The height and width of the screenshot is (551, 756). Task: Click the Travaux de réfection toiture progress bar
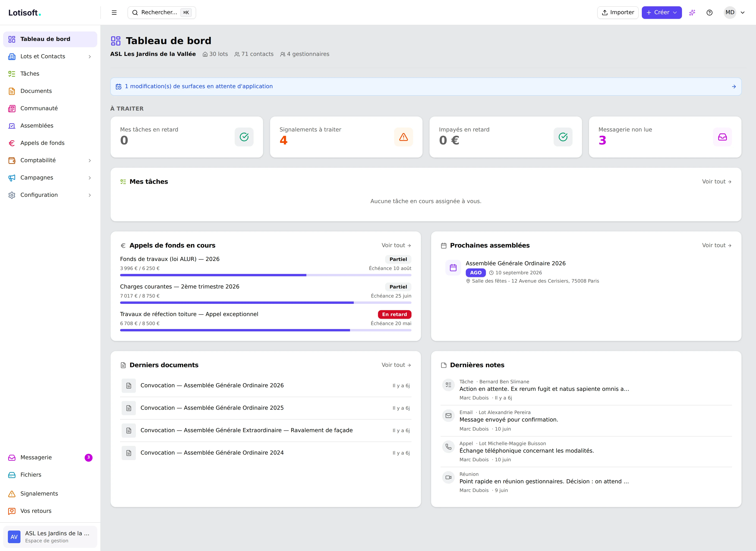(266, 331)
